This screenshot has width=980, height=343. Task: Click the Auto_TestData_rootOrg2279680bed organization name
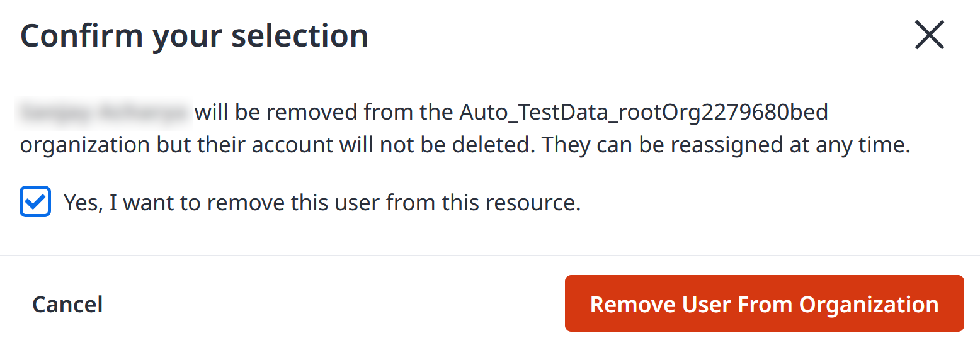pyautogui.click(x=644, y=113)
